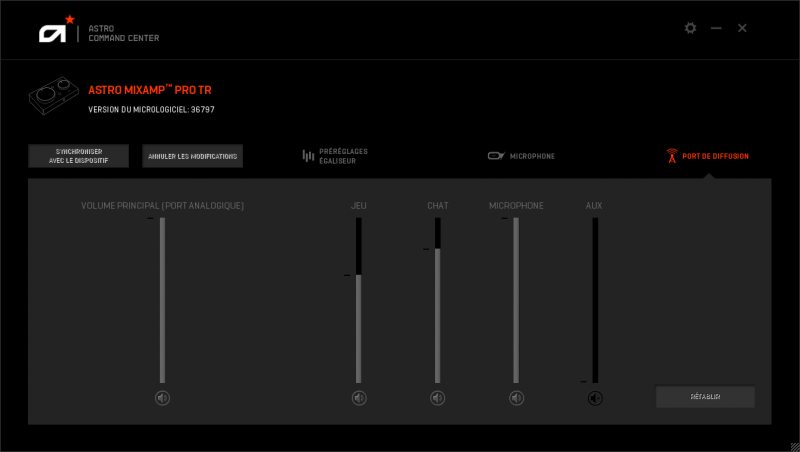
Task: Click the AUX column label
Action: [594, 206]
